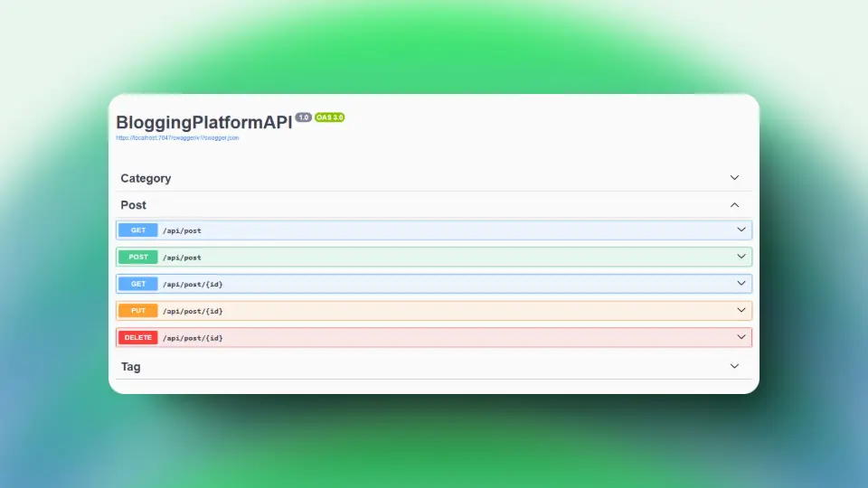Click the PUT method badge
868x488 pixels.
137,310
